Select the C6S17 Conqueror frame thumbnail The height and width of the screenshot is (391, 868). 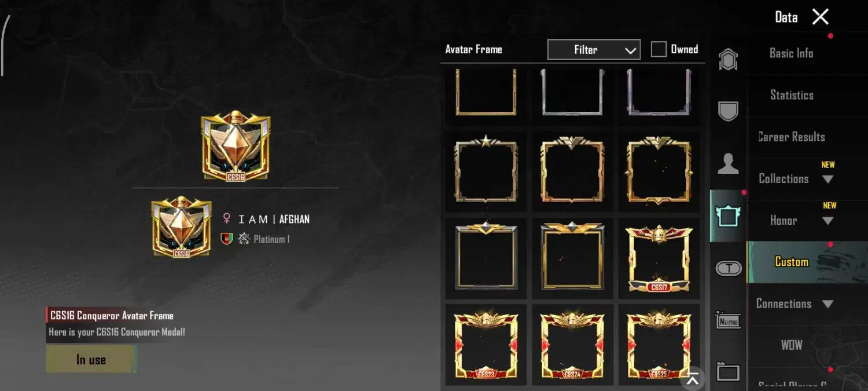[659, 258]
